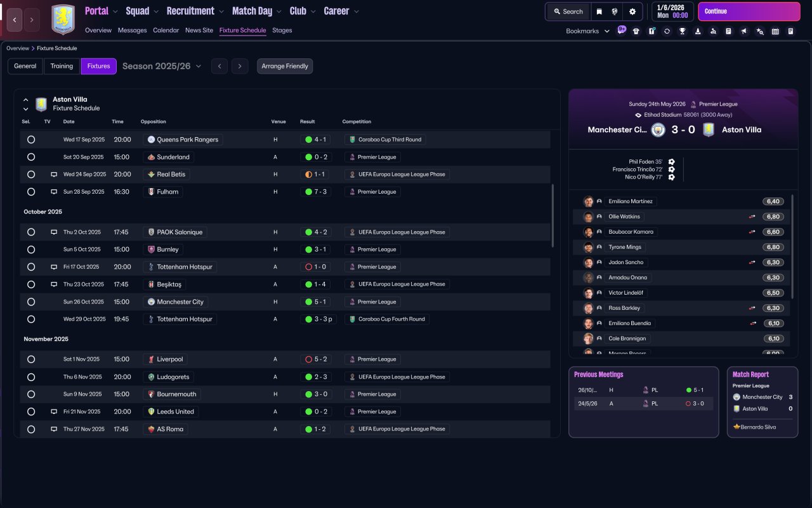Open the Match Report card
812x508 pixels.
click(763, 402)
